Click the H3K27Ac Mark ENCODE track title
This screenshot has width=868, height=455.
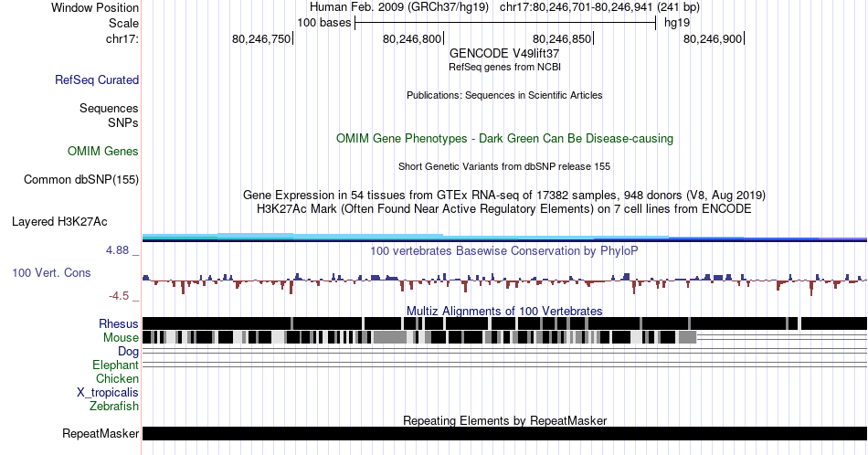pyautogui.click(x=504, y=208)
